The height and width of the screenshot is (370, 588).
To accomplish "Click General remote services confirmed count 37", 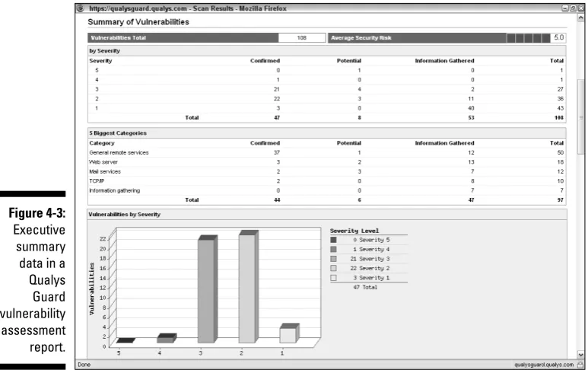I will click(x=277, y=152).
